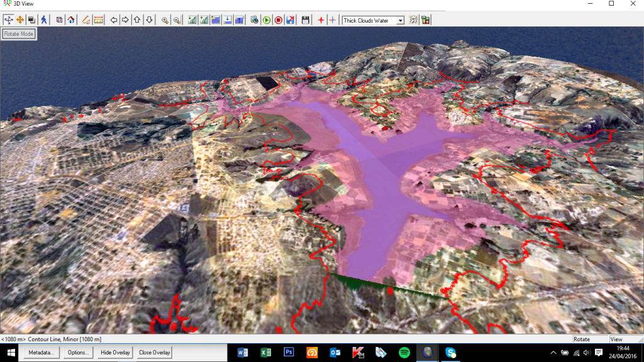Toggle the Rotate Mode button
Viewport: 644px width, 362px height.
(x=18, y=34)
